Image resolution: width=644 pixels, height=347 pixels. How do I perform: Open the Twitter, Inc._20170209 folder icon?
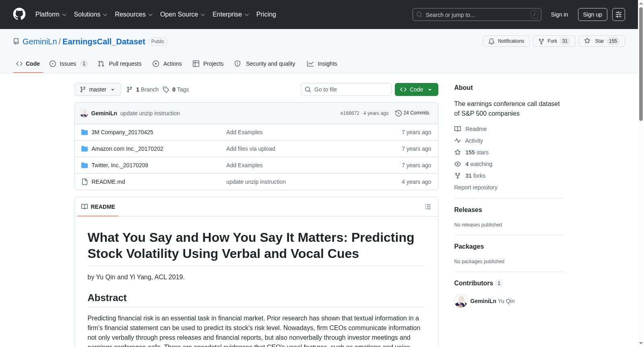85,165
